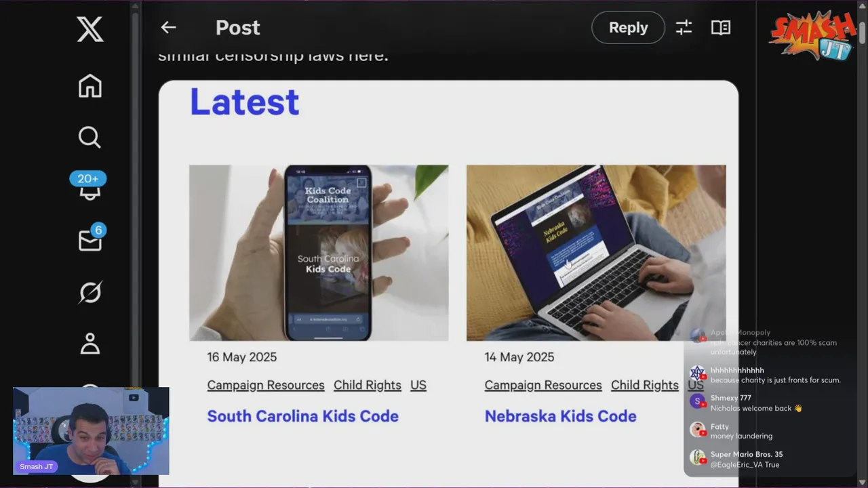Open the Profile person icon

[x=90, y=344]
